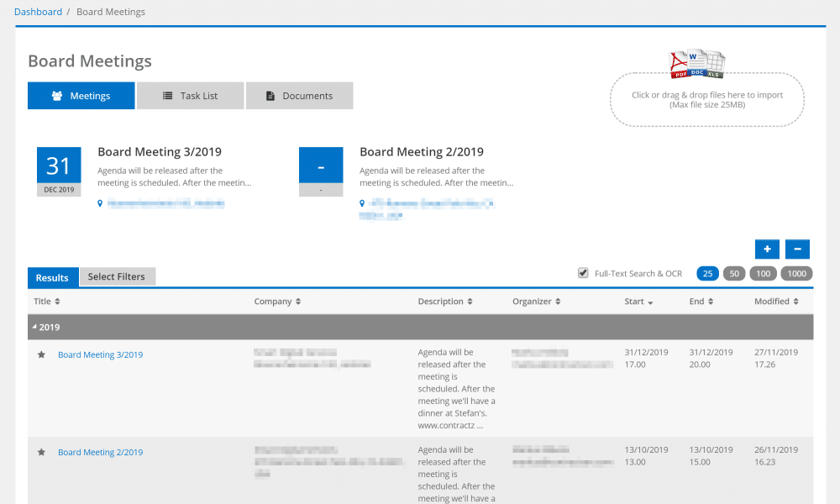Open the Dashboard breadcrumb link
This screenshot has height=504, width=840.
[38, 12]
